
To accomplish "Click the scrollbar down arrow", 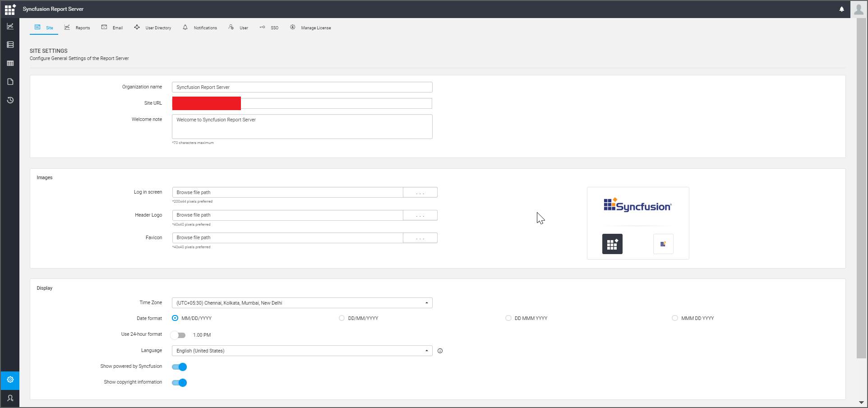I will click(x=861, y=403).
